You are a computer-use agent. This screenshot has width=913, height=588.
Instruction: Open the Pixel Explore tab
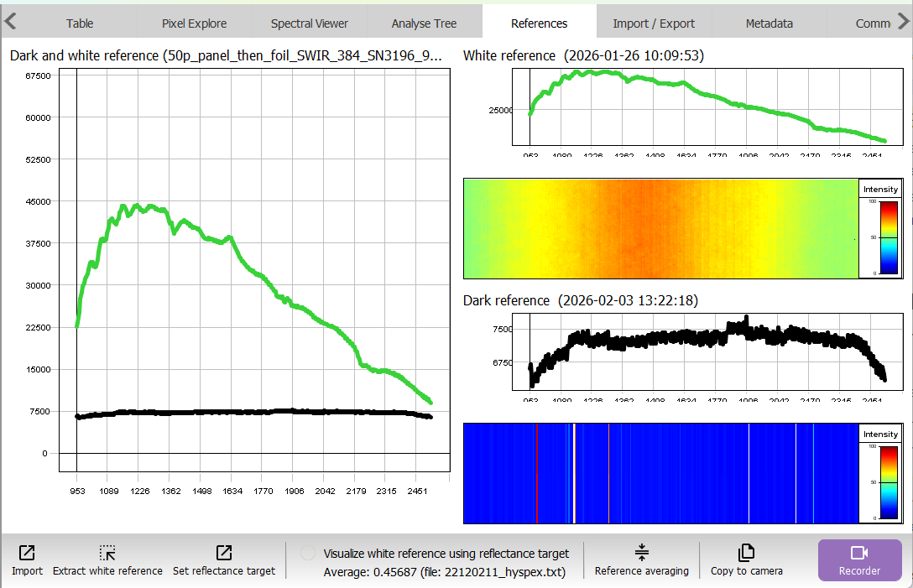click(x=194, y=23)
